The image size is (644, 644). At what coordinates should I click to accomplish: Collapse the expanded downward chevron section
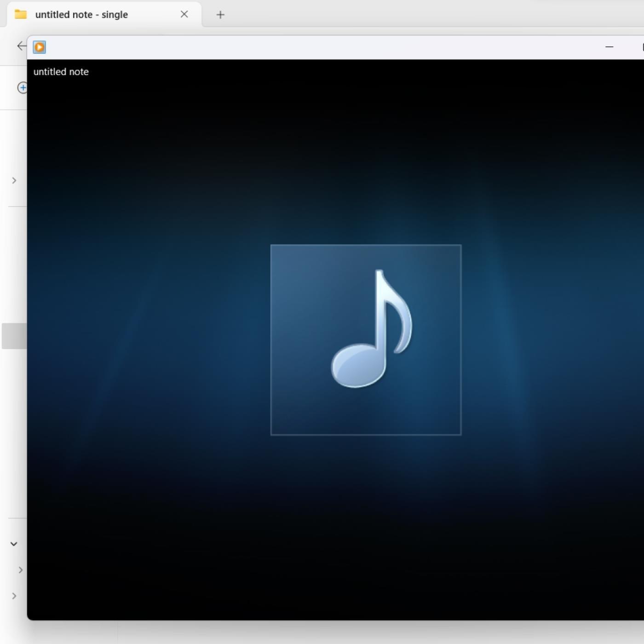[14, 544]
